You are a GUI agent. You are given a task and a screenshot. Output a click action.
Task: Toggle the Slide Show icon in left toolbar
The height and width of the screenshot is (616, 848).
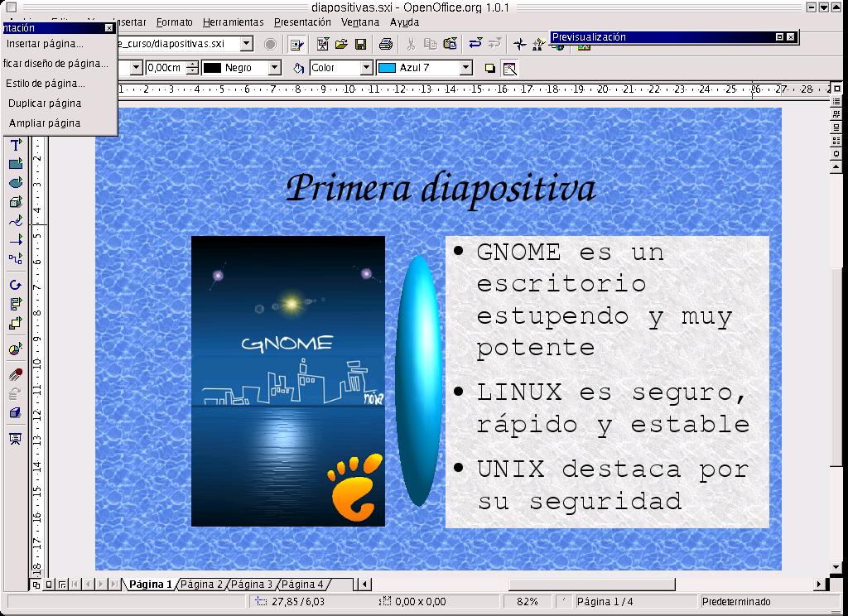click(x=15, y=438)
